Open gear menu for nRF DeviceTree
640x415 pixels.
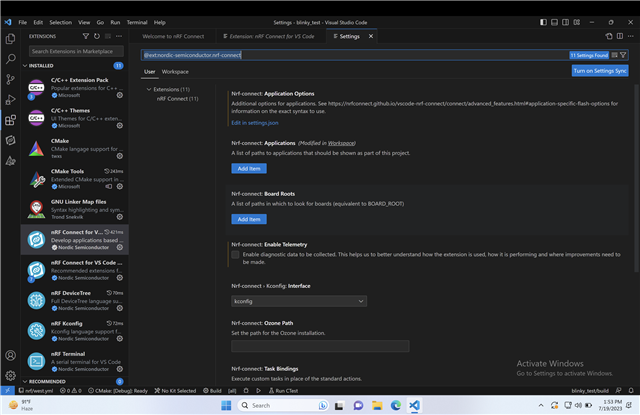[120, 308]
